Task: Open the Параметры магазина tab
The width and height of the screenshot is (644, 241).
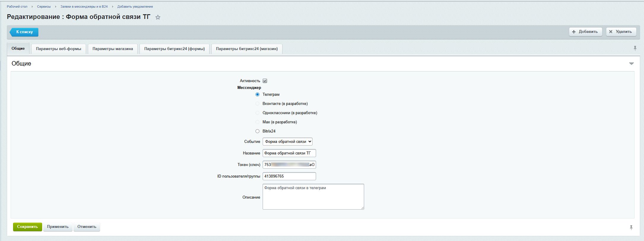Action: click(x=112, y=49)
